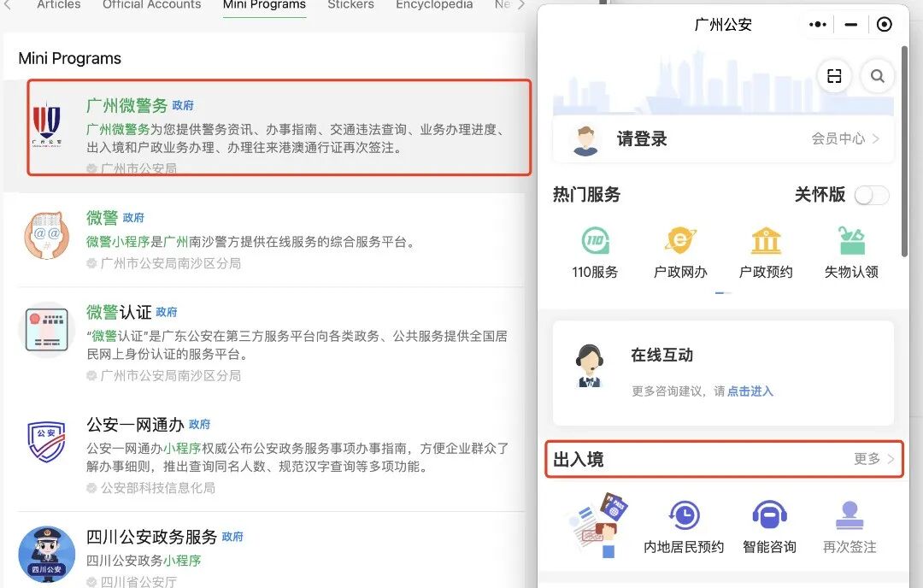Screen dimensions: 923x588
Task: Click the 公安一网通办 shield logo
Action: [x=46, y=442]
